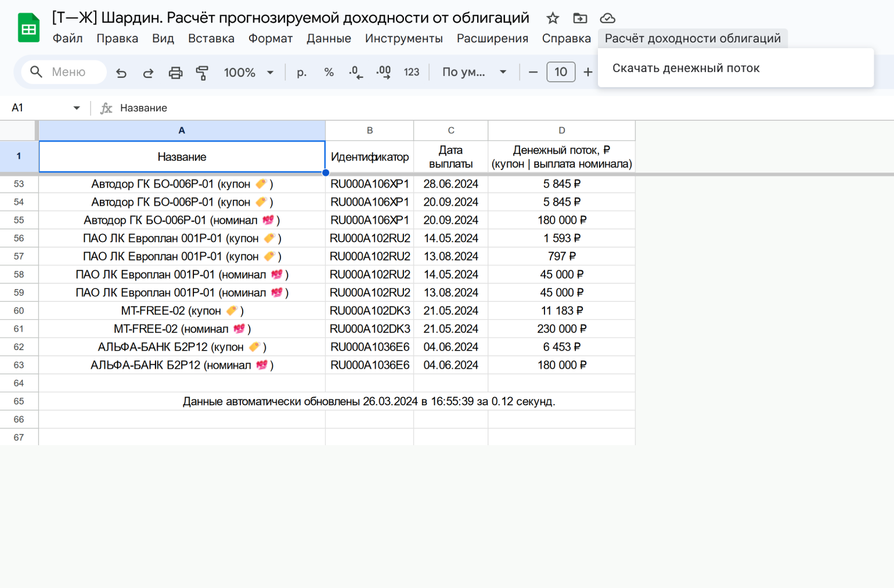Select row 53 header
The height and width of the screenshot is (588, 894).
(19, 184)
